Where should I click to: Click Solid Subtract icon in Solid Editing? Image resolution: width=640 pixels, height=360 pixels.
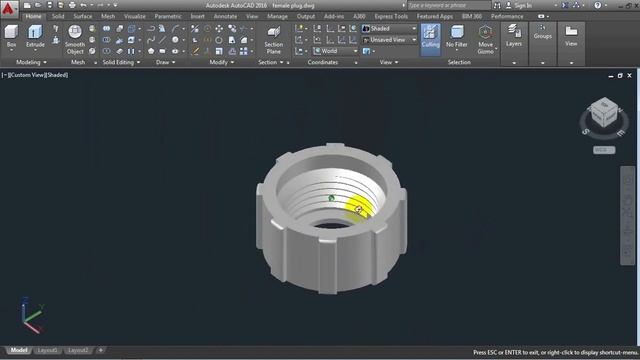[107, 40]
